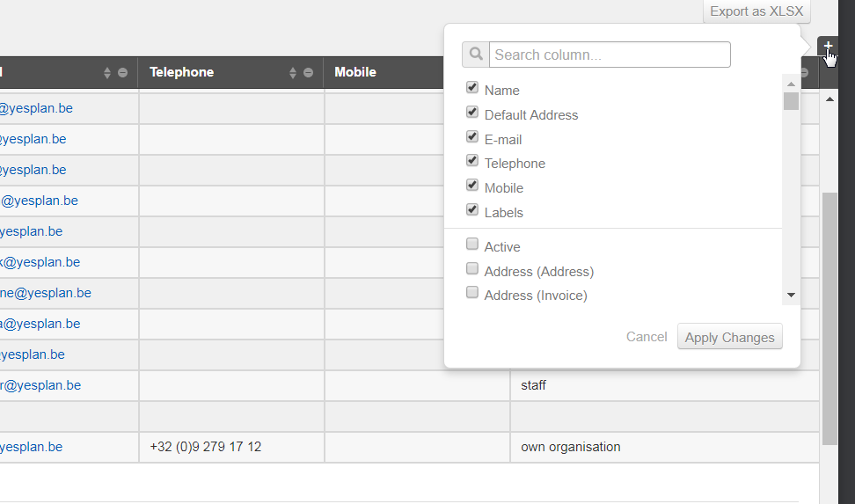
Task: Click the search magnifier icon
Action: 475,55
